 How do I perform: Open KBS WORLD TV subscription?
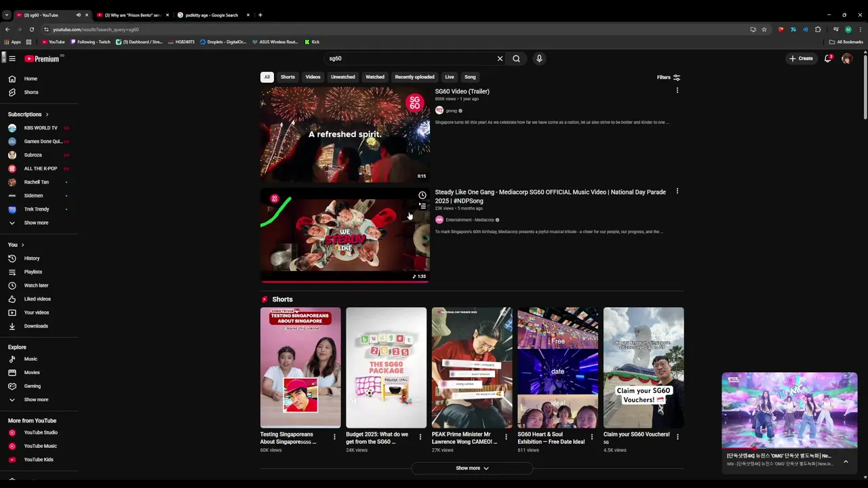(x=39, y=128)
